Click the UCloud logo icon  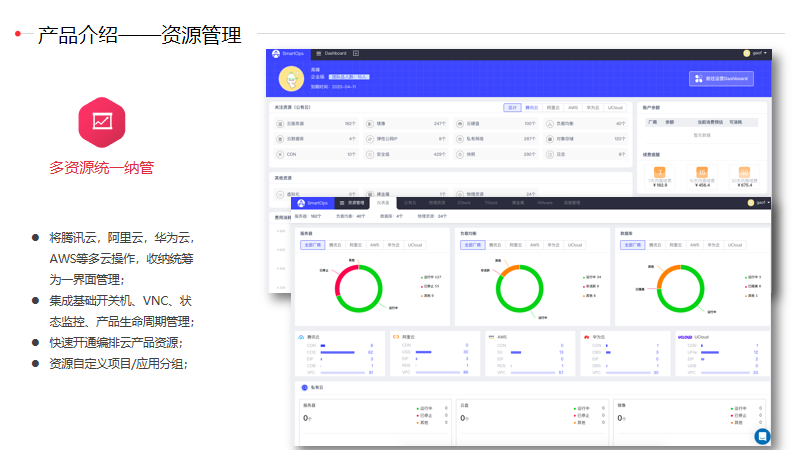pyautogui.click(x=685, y=337)
